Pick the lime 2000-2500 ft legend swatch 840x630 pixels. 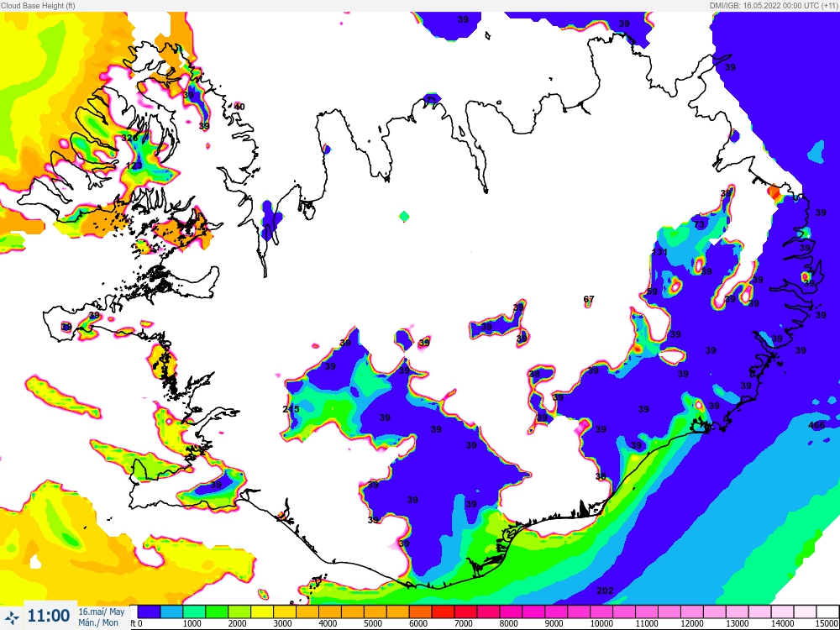239,612
